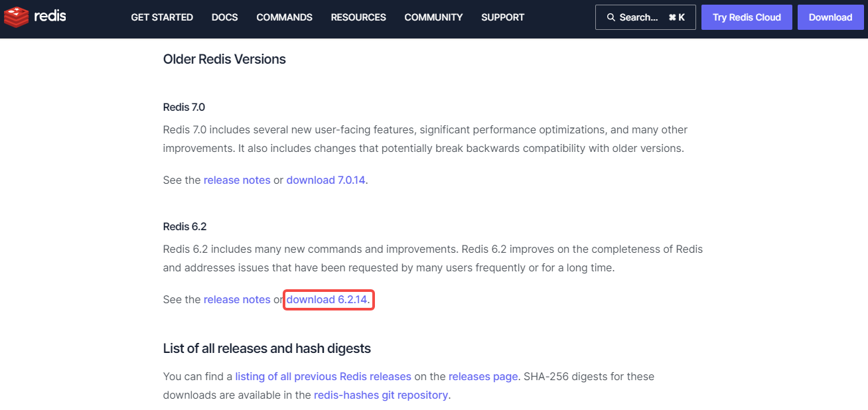Click the Redis 6.2 subheading
The width and height of the screenshot is (868, 410).
pos(185,226)
